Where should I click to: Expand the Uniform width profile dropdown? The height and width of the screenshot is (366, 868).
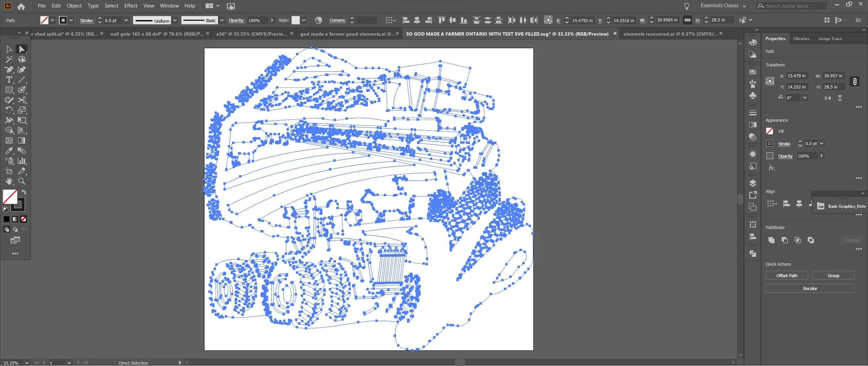175,20
